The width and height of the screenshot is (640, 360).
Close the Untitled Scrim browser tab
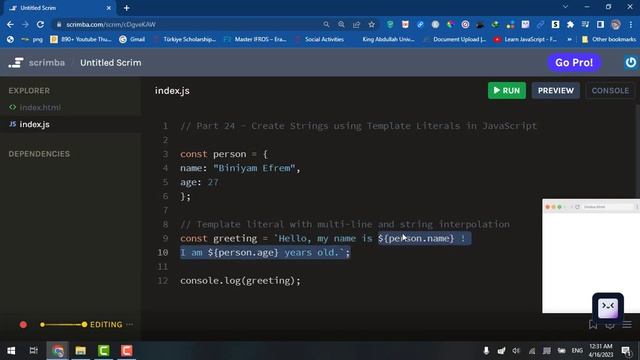tap(109, 8)
